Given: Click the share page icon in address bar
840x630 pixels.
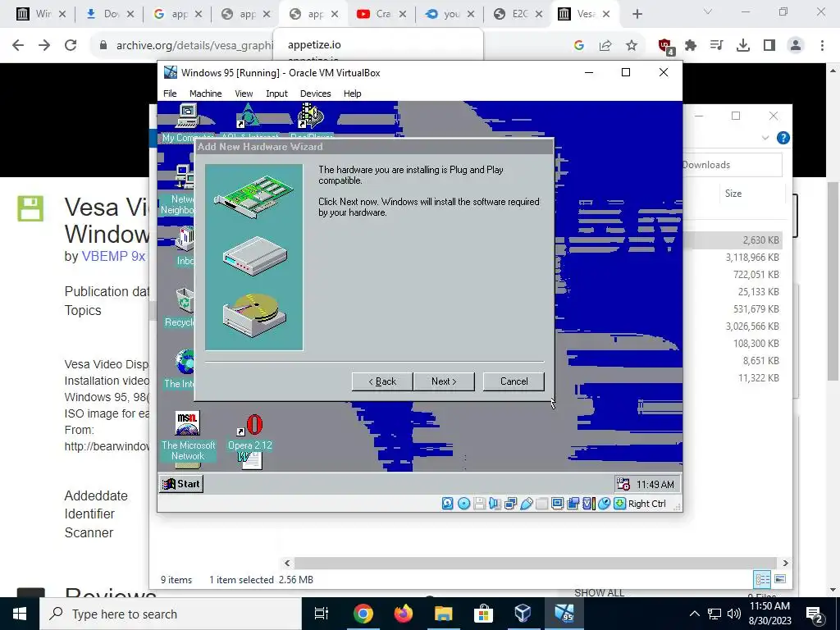Looking at the screenshot, I should coord(605,46).
